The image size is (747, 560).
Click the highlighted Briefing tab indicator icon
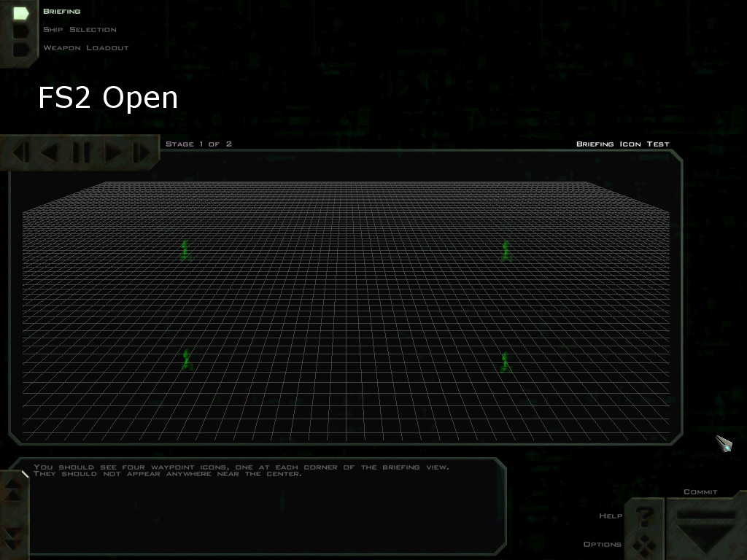point(21,13)
